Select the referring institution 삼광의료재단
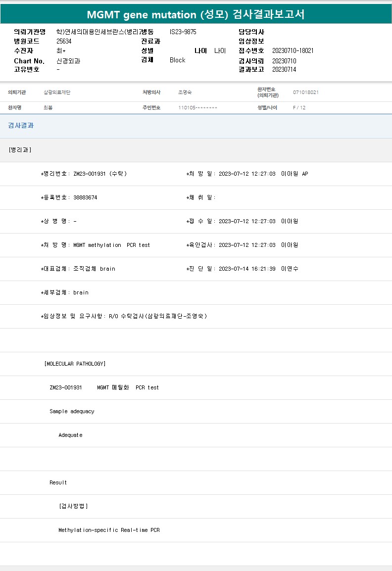This screenshot has width=392, height=571. pyautogui.click(x=57, y=92)
